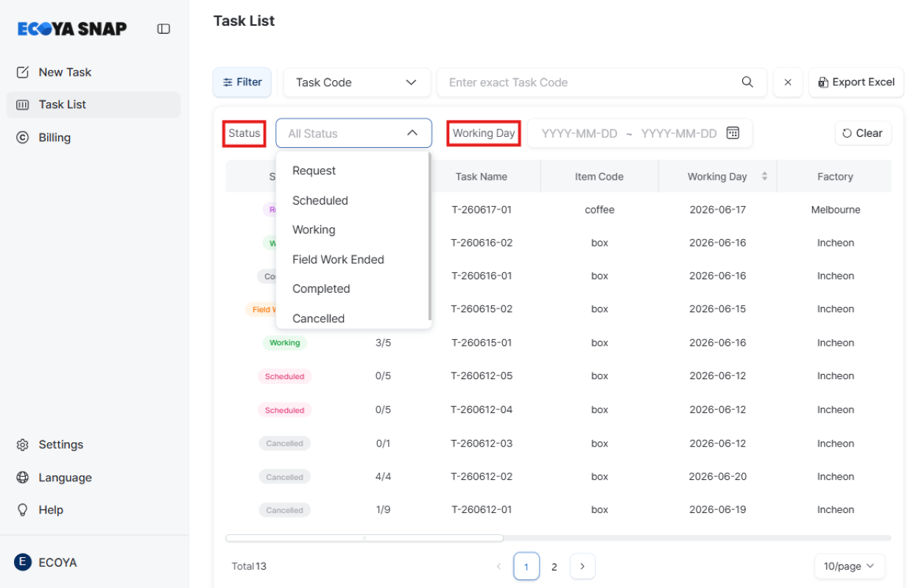This screenshot has width=913, height=588.
Task: Click the ECOYA SNAP logo
Action: 72,29
